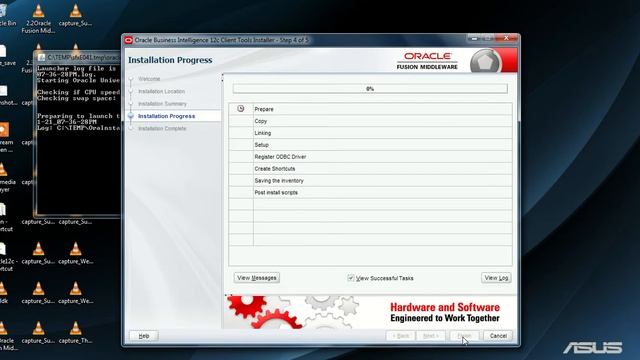Viewport: 640px width, 360px height.
Task: Click the Oracle Fusion Middleware logo
Action: [x=427, y=61]
